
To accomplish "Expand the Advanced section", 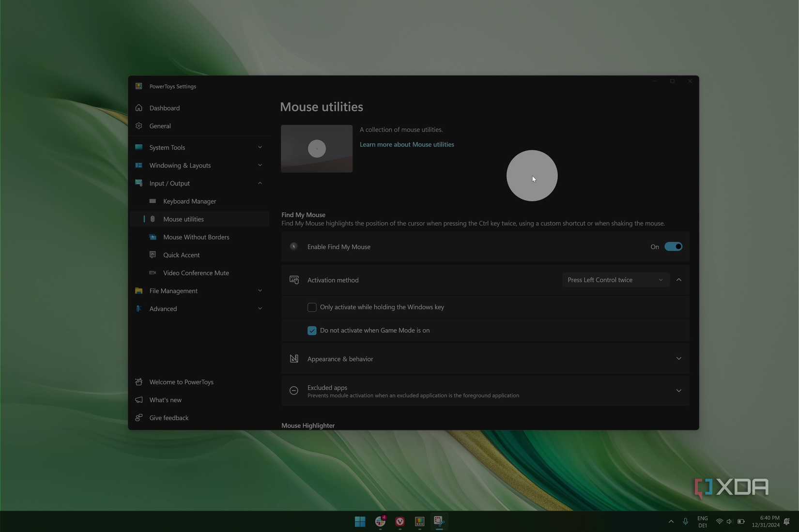I will coord(199,308).
